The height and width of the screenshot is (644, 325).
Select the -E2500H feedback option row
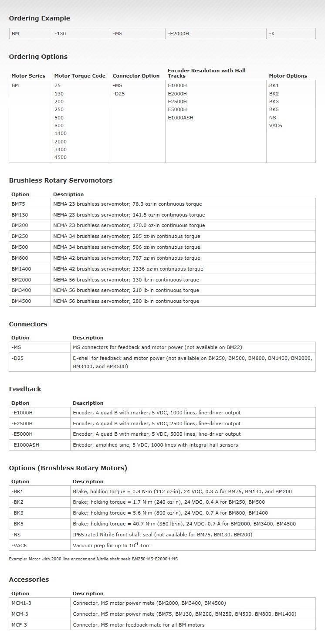(x=162, y=424)
